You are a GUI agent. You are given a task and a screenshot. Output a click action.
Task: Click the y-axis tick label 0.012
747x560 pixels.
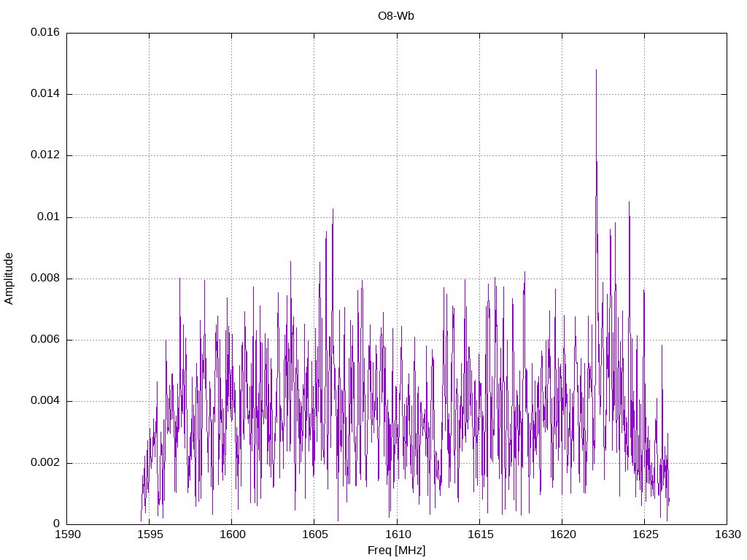(x=45, y=155)
